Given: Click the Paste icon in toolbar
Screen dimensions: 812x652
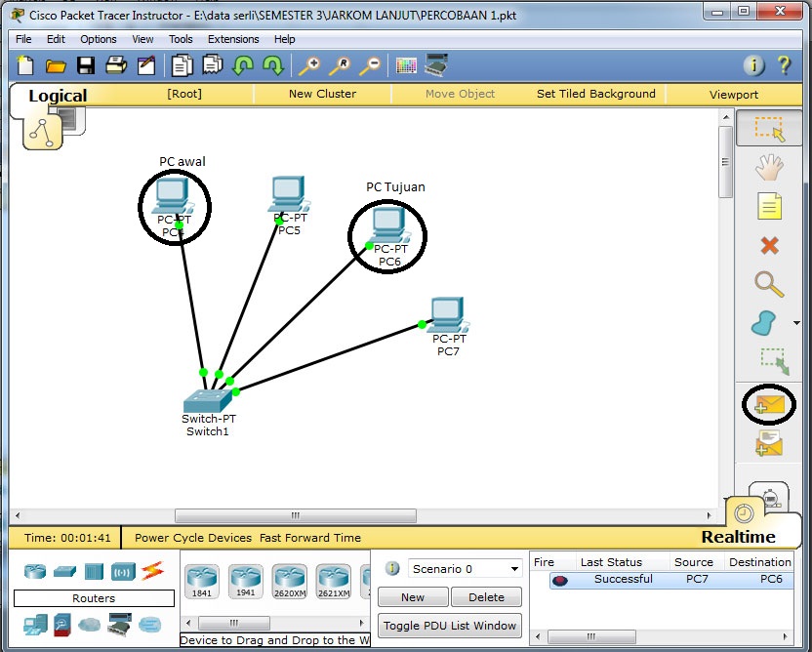Looking at the screenshot, I should 213,65.
